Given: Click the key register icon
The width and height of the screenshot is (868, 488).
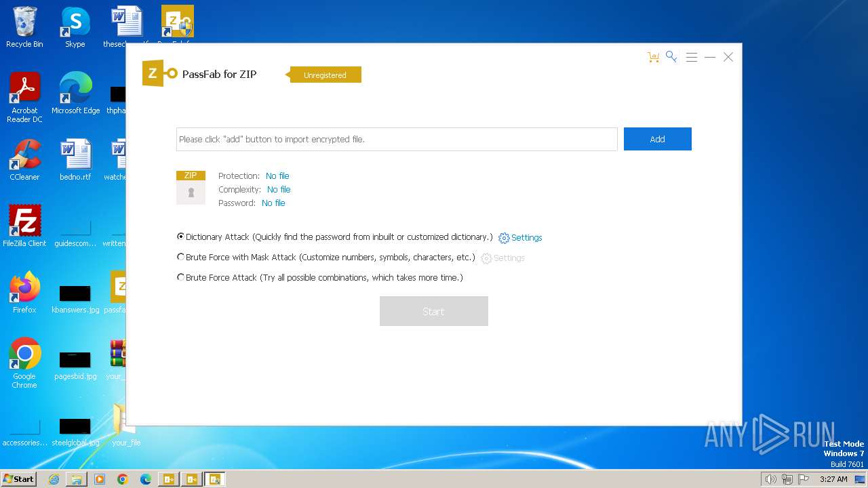Looking at the screenshot, I should pos(671,57).
